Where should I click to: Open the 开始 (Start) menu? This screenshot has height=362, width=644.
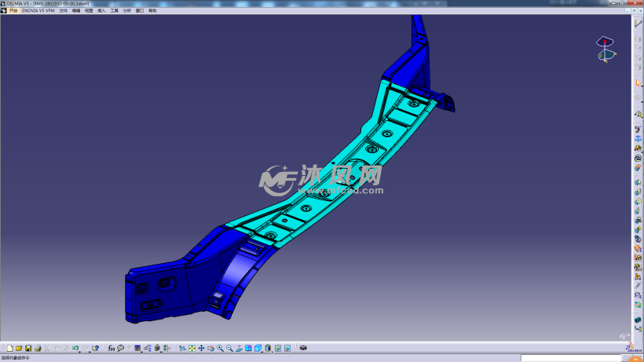[x=13, y=11]
